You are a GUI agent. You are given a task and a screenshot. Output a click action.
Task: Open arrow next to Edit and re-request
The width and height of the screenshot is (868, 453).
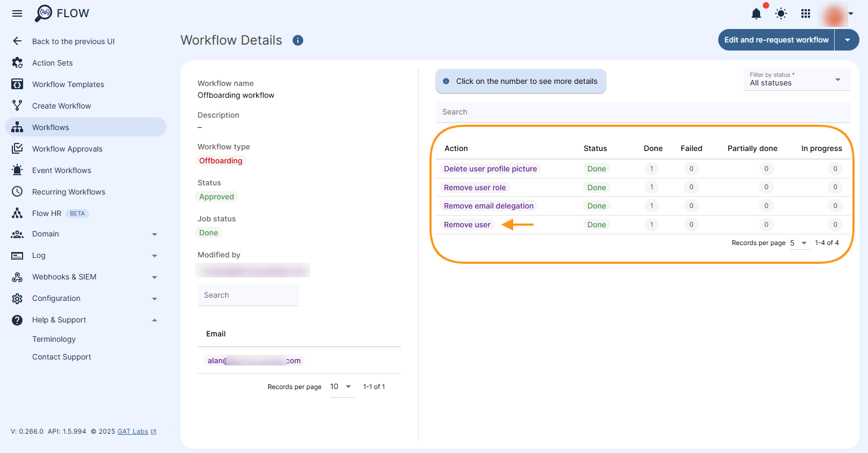[847, 40]
